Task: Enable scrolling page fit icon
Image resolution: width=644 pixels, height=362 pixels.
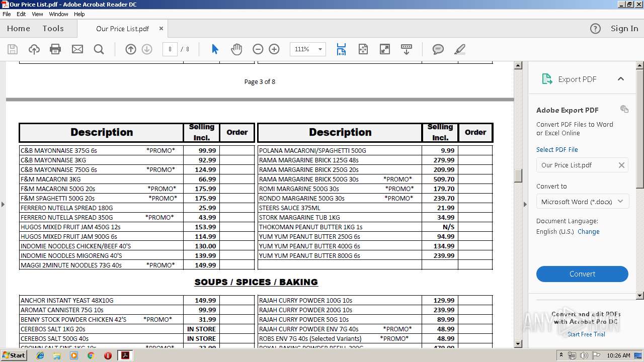Action: [x=342, y=49]
